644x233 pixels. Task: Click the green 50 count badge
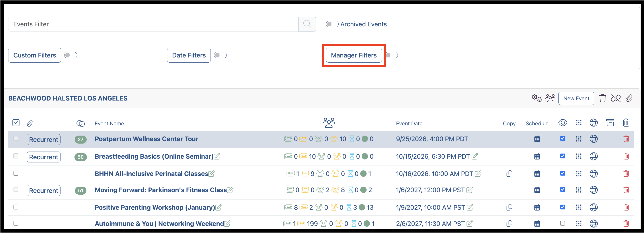click(80, 157)
